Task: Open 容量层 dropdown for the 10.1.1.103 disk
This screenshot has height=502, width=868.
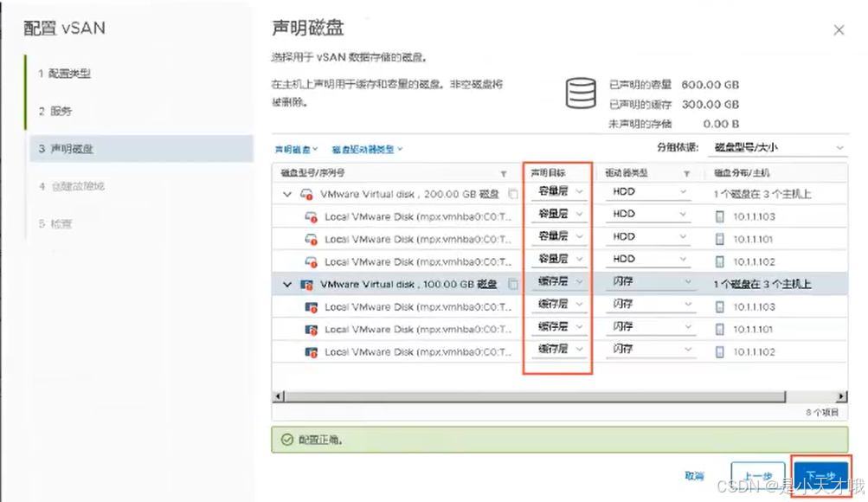Action: [x=559, y=214]
